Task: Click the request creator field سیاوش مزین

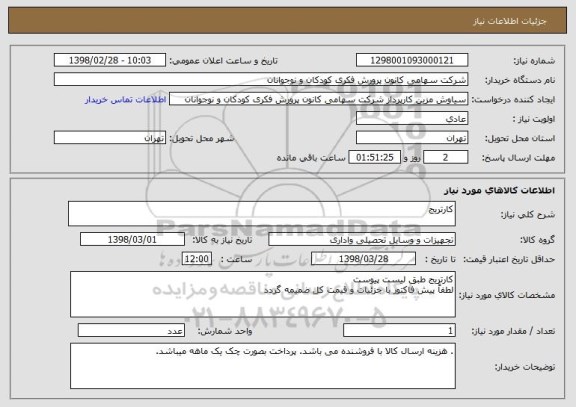Action: pos(318,99)
